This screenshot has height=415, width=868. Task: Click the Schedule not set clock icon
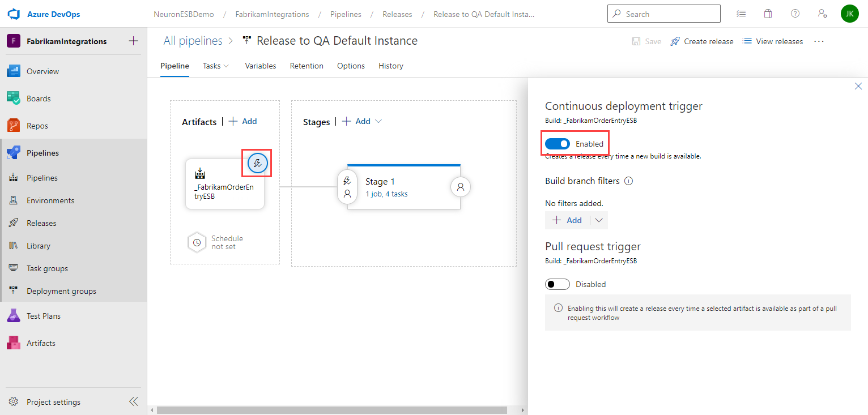197,242
